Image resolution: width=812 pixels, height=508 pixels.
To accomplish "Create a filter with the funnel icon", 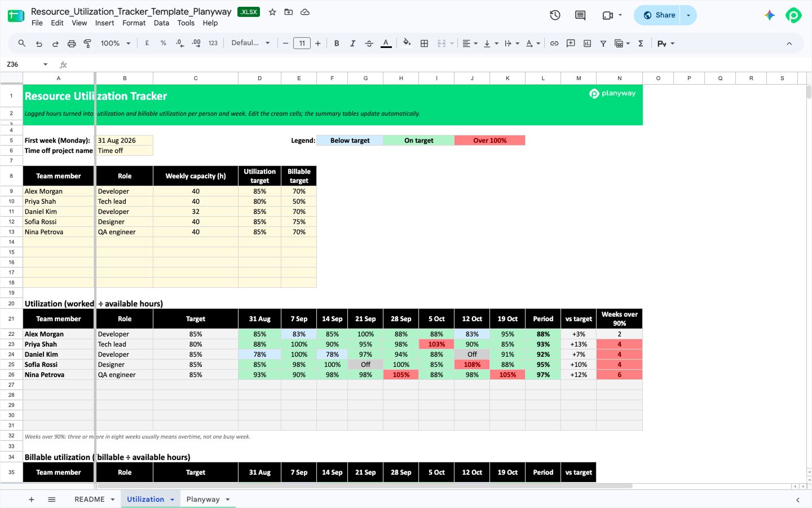I will point(603,43).
